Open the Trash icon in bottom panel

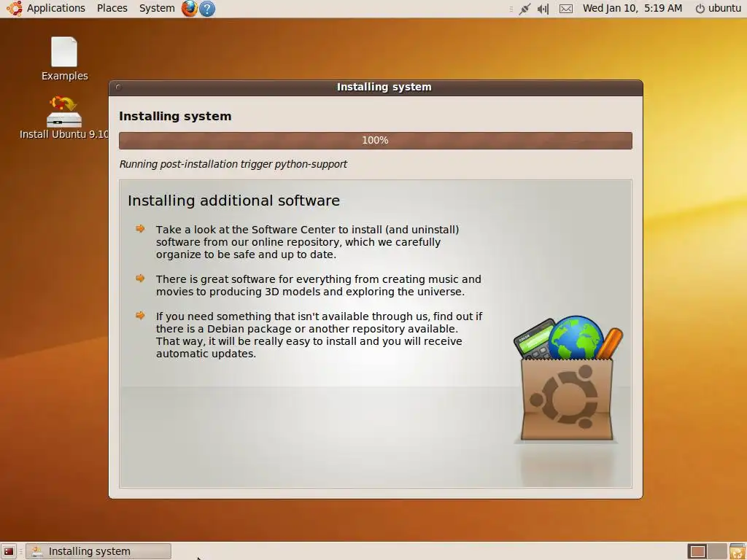737,551
